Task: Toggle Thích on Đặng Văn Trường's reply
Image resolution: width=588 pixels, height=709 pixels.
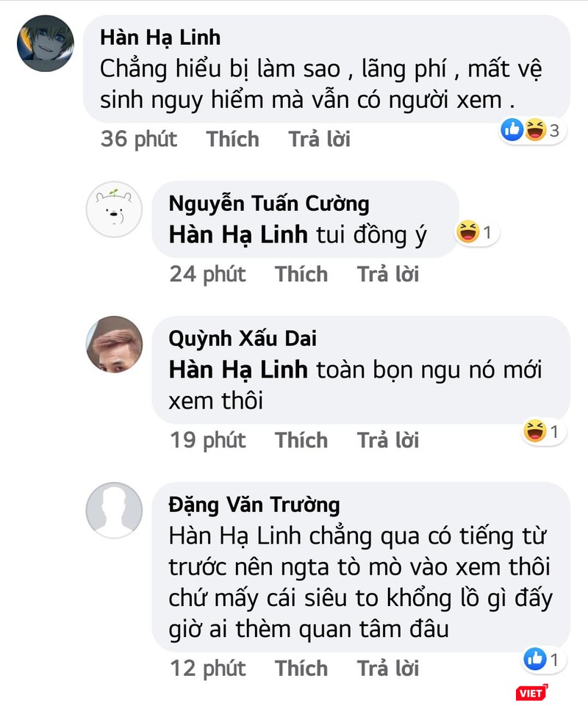Action: tap(302, 669)
